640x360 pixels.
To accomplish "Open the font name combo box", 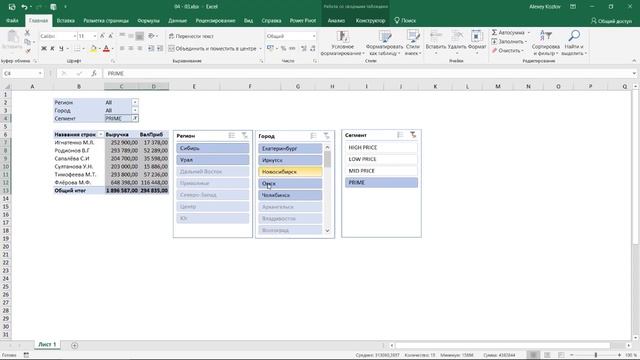I will click(58, 36).
